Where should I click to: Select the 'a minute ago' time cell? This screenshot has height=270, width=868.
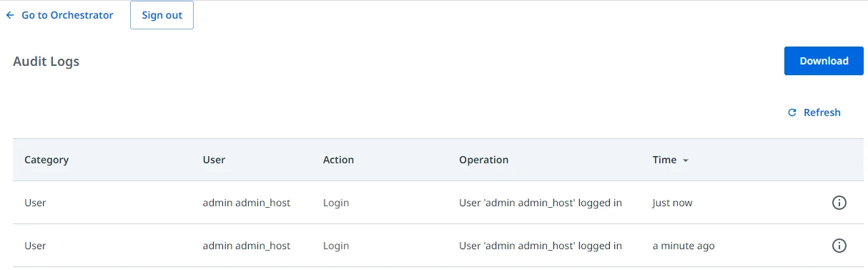(684, 246)
